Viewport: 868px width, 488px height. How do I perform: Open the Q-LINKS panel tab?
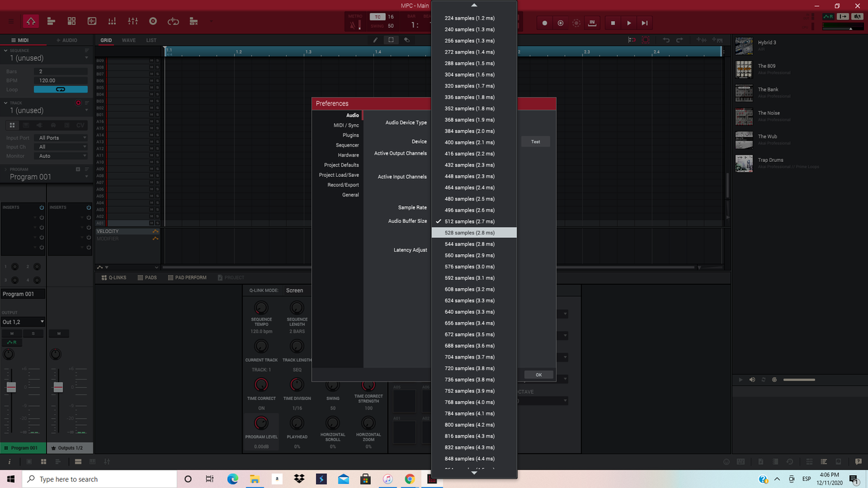pyautogui.click(x=114, y=277)
